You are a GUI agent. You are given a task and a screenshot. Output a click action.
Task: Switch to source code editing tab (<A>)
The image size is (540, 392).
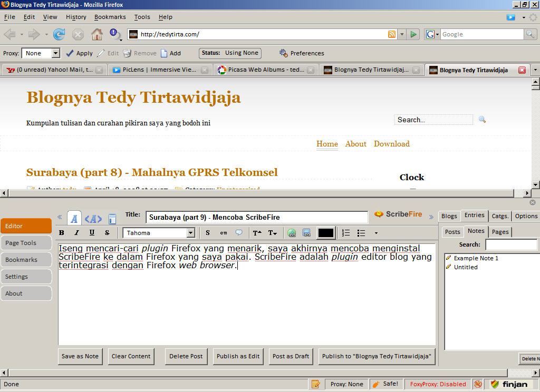click(x=93, y=219)
